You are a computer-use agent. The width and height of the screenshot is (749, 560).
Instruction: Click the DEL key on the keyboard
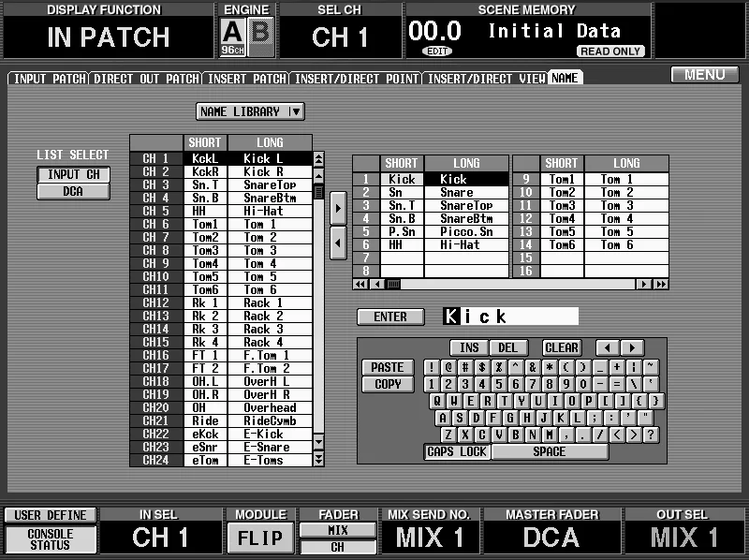[508, 347]
